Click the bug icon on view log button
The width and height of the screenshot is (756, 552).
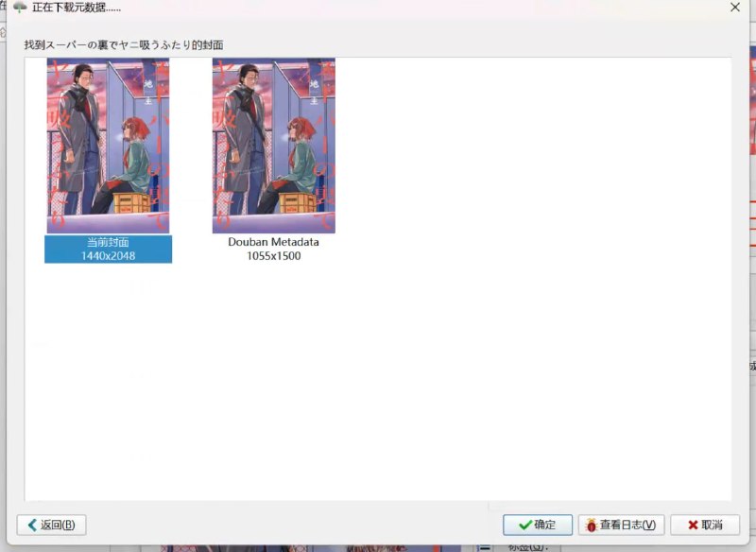(x=592, y=525)
